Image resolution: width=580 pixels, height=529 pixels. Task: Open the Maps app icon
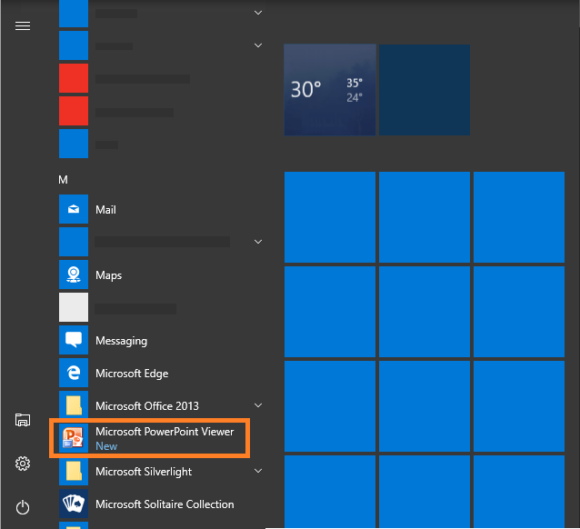tap(74, 275)
